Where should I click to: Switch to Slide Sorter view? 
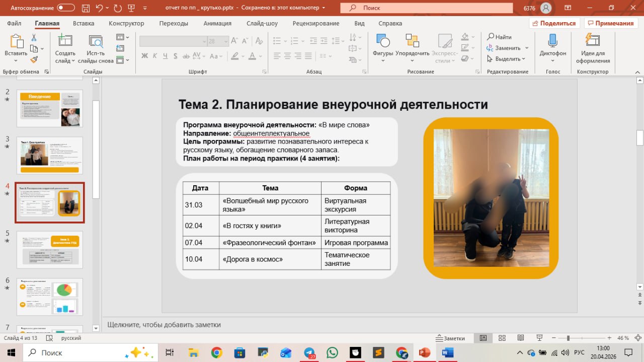pos(502,338)
